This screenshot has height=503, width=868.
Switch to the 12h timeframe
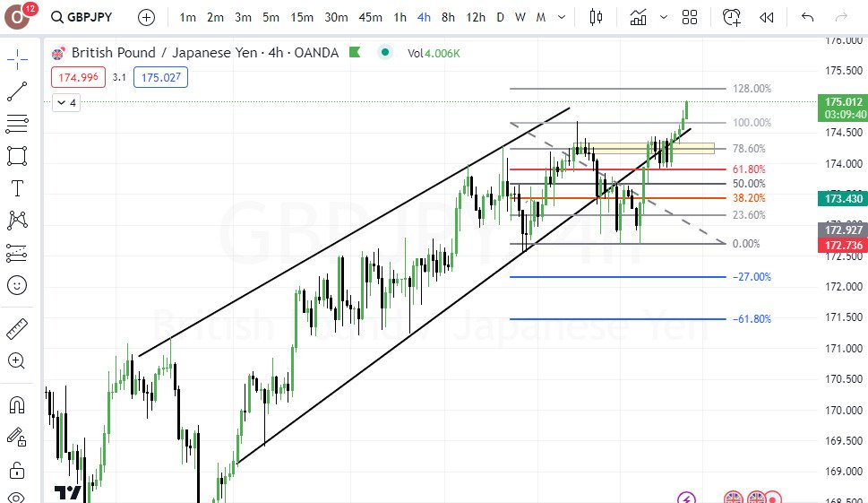476,17
